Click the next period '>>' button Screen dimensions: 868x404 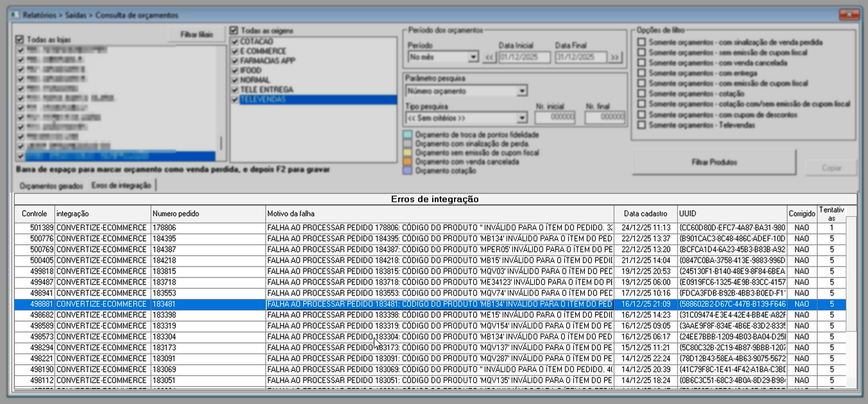(615, 57)
